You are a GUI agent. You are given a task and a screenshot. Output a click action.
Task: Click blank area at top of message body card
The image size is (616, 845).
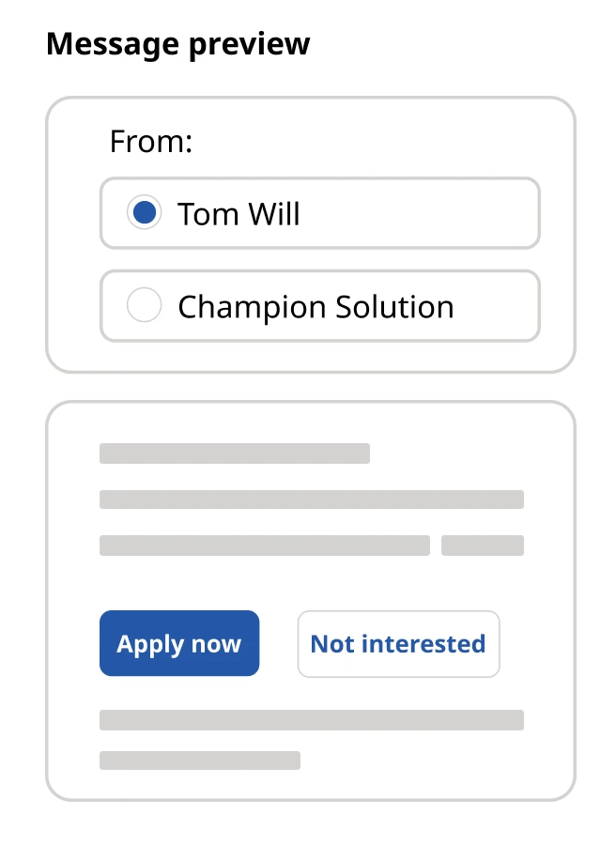pyautogui.click(x=311, y=422)
